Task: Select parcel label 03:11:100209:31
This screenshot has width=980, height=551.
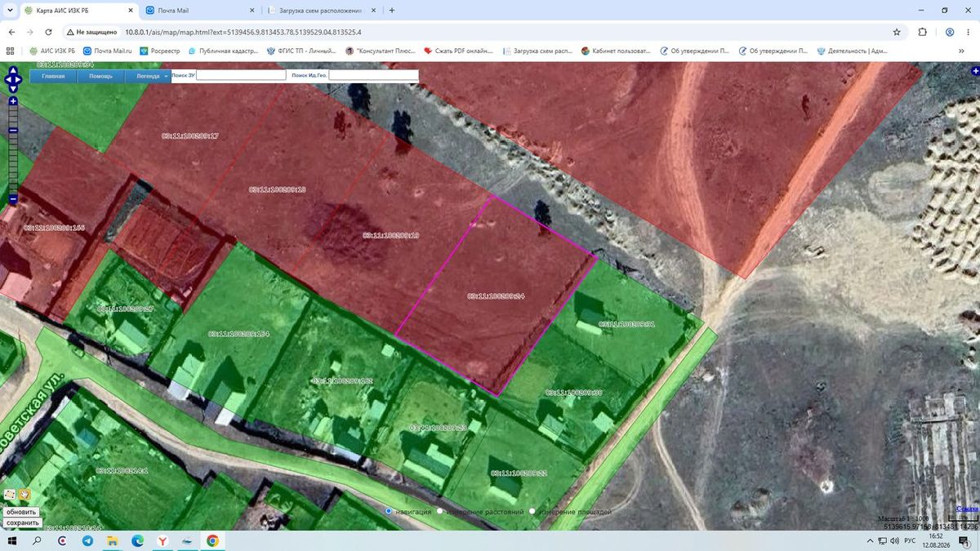Action: 627,324
